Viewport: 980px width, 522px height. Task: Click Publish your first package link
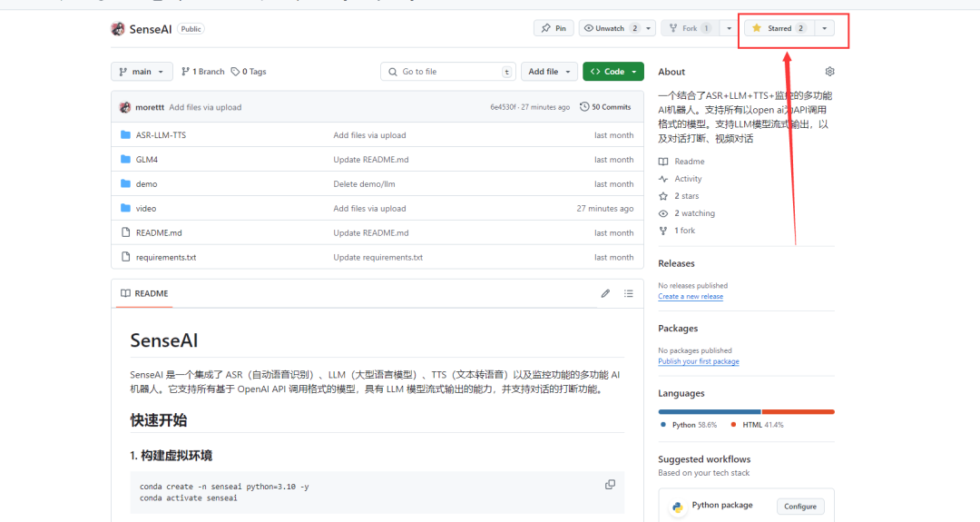click(698, 361)
